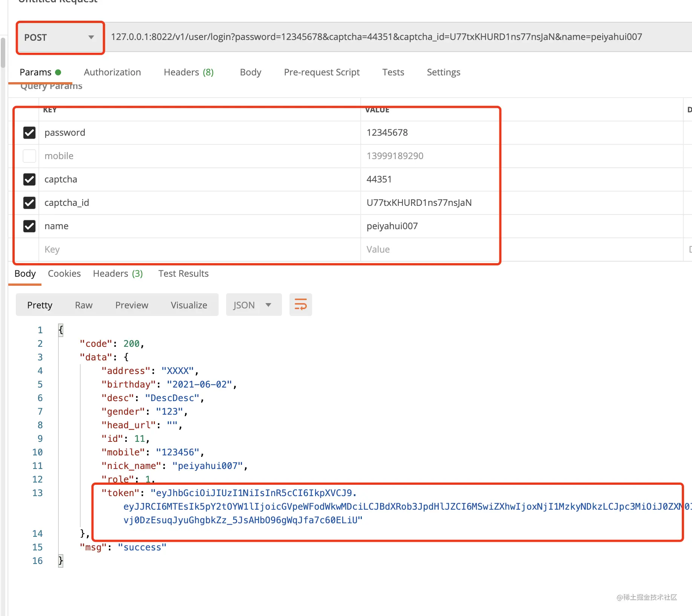
Task: Open the request Headers (8) tab
Action: coord(188,72)
